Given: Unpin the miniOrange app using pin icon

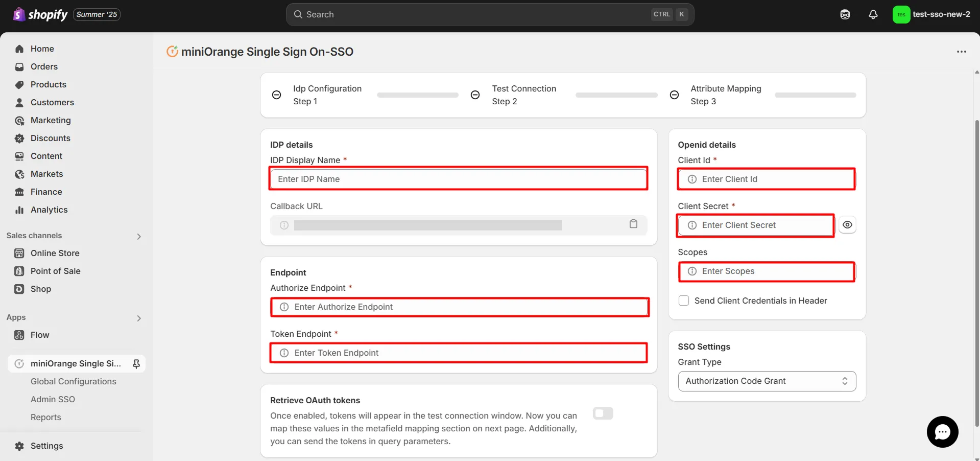Looking at the screenshot, I should pyautogui.click(x=136, y=364).
